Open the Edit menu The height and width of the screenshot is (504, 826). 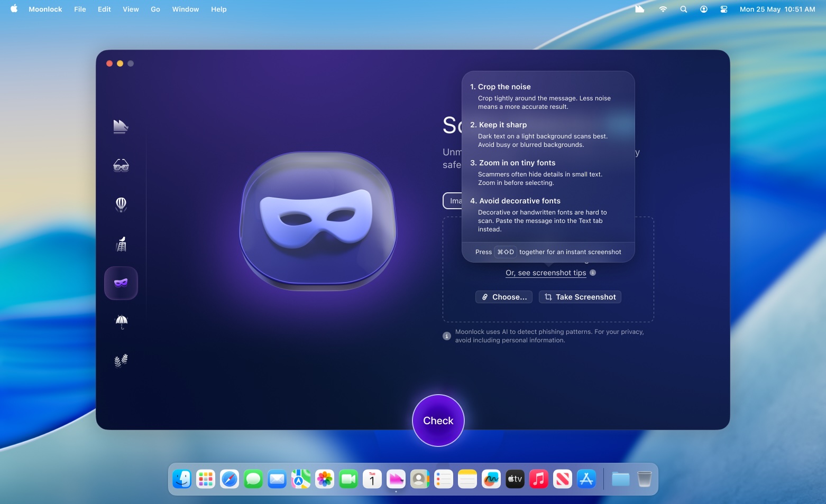(x=104, y=9)
